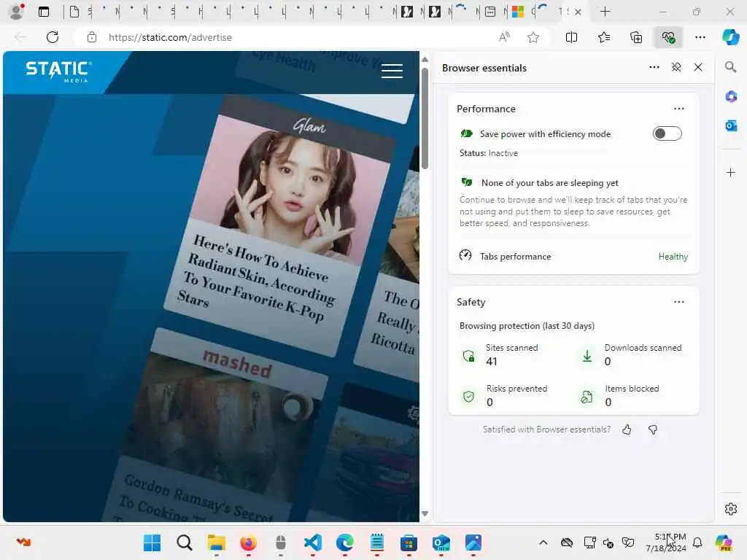Click "Browsing protection (last 30 days)" text

527,326
